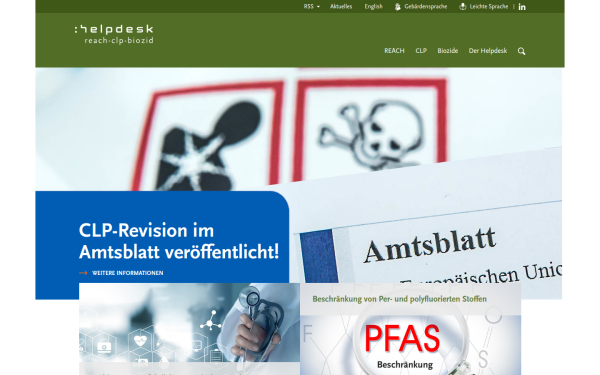Click the orange arrow before Weitere Informationen

(83, 273)
